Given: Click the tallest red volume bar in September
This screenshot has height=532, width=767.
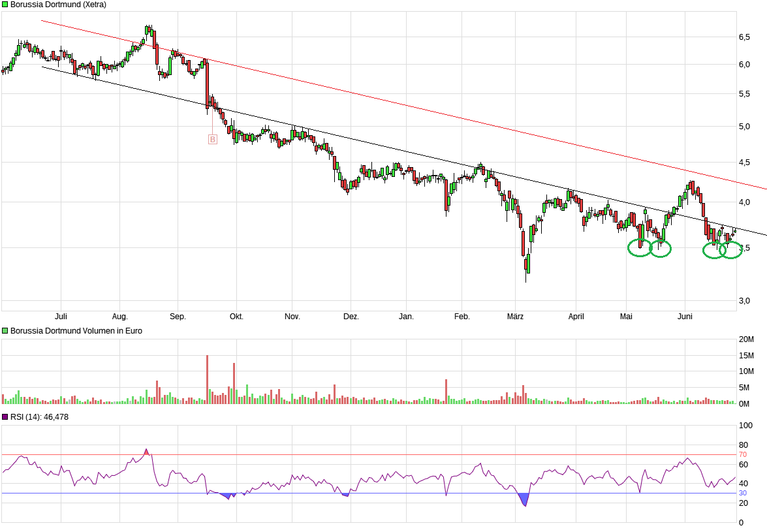Looking at the screenshot, I should 207,379.
